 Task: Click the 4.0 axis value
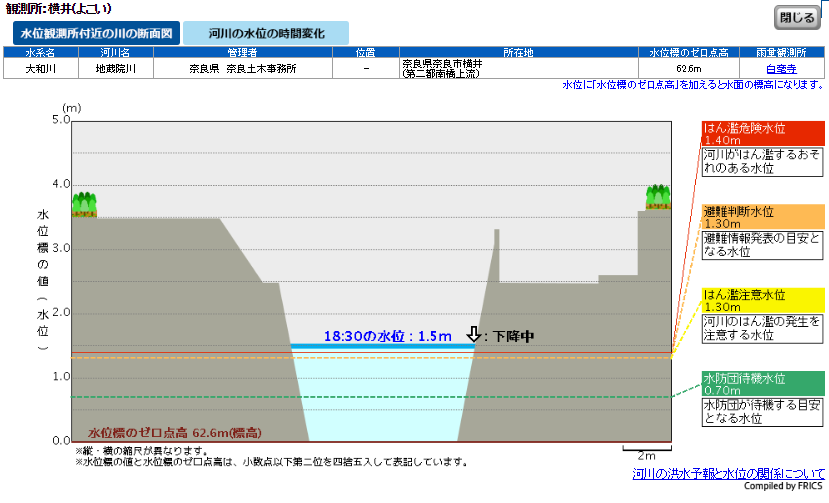(x=61, y=184)
